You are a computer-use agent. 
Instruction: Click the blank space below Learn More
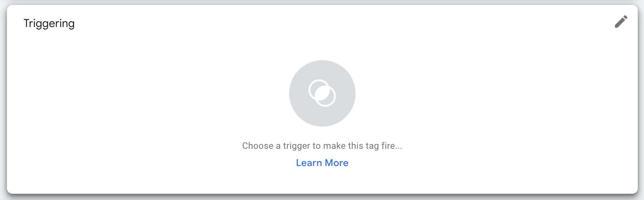click(322, 182)
